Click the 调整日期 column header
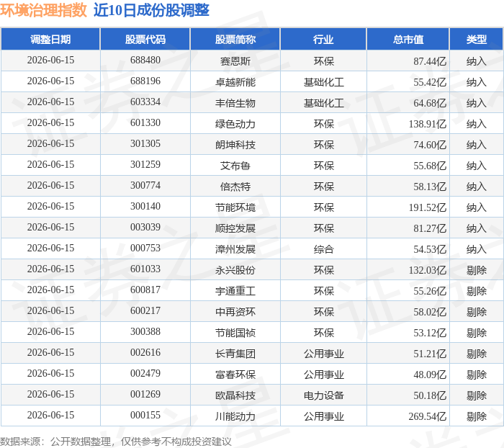The image size is (504, 448). (50, 39)
